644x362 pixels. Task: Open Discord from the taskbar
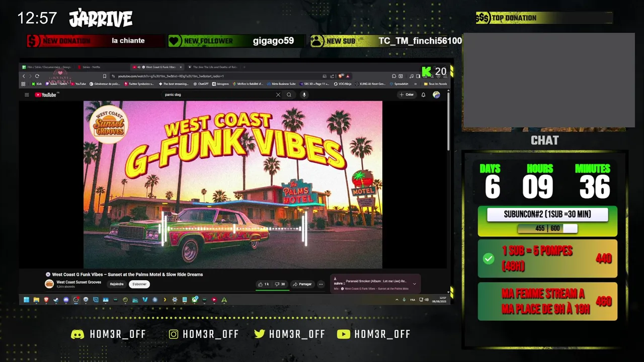pos(66,300)
